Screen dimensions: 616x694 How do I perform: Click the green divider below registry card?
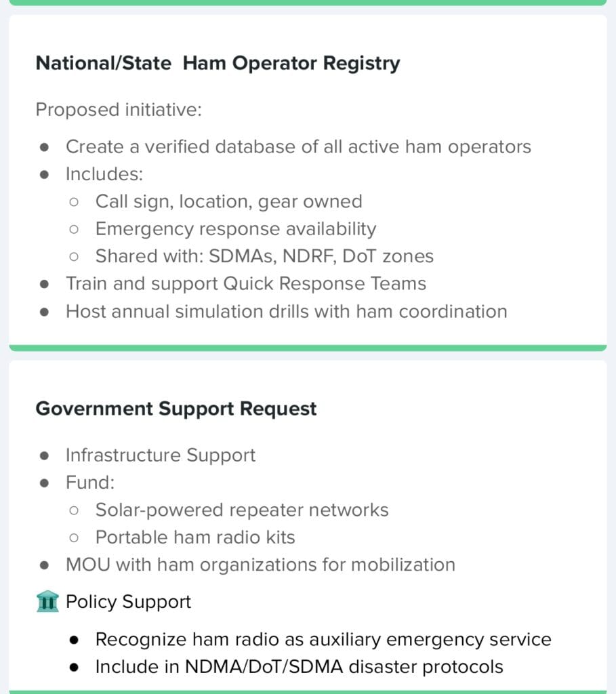click(308, 348)
